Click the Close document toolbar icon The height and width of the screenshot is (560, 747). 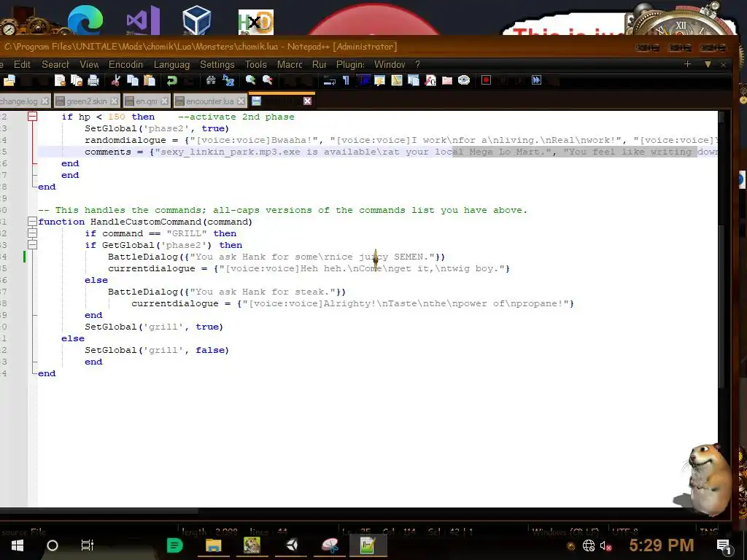pos(60,80)
